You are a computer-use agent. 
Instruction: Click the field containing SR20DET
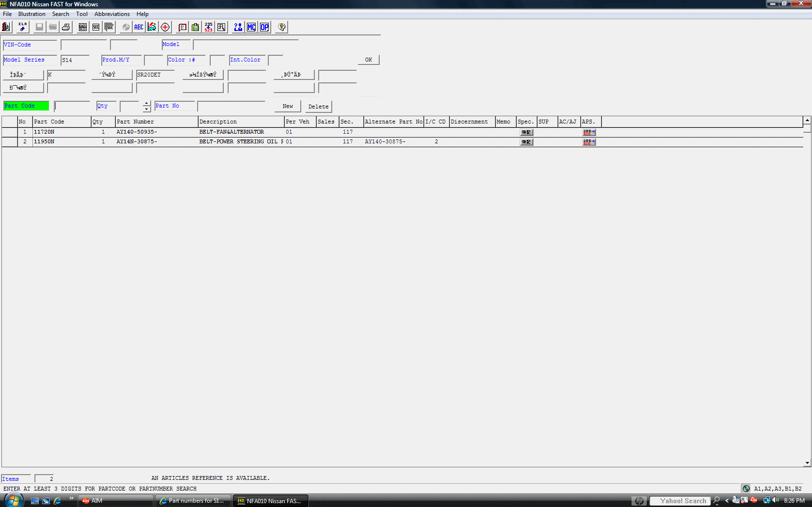click(x=155, y=75)
